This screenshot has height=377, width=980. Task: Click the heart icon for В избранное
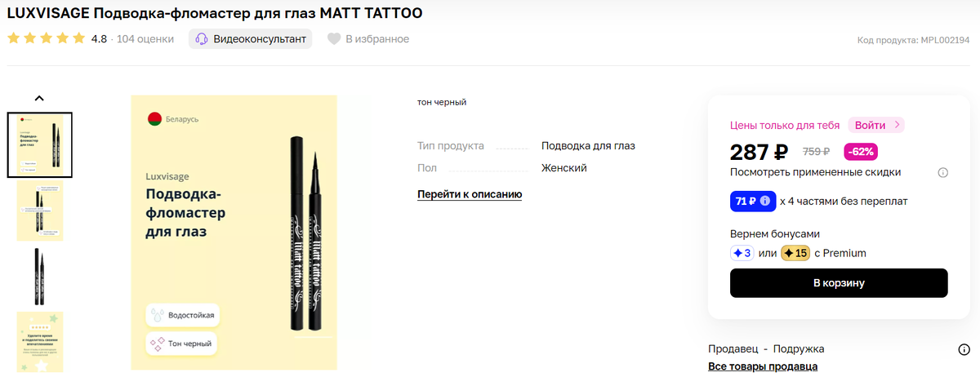tap(334, 39)
